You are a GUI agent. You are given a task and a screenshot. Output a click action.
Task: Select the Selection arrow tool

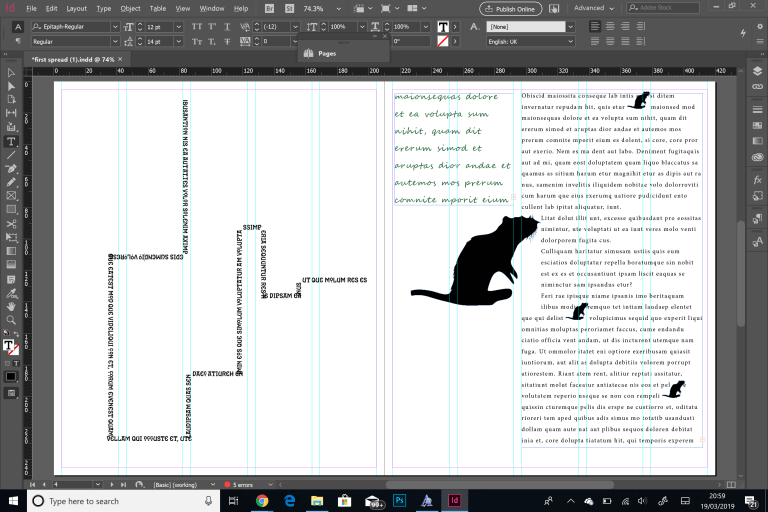11,73
